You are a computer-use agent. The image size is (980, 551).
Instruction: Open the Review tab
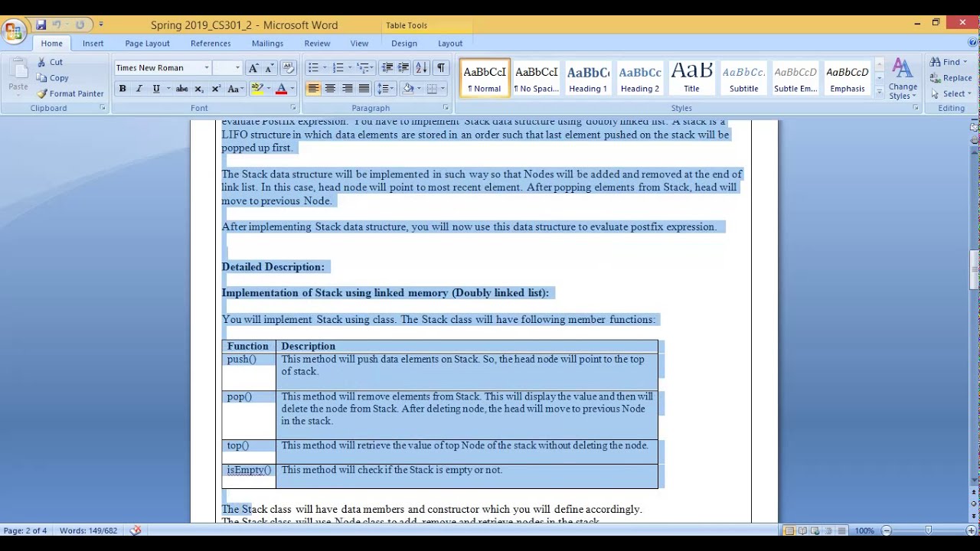[317, 44]
